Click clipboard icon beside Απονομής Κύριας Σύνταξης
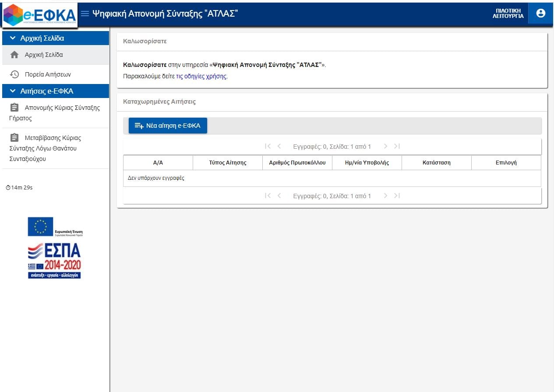Image resolution: width=554 pixels, height=392 pixels. [14, 108]
